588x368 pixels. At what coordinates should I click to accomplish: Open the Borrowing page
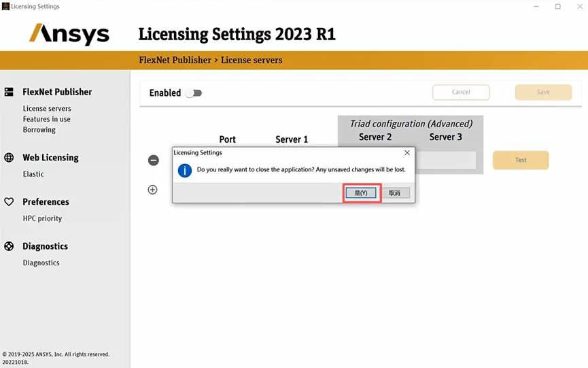pos(39,130)
